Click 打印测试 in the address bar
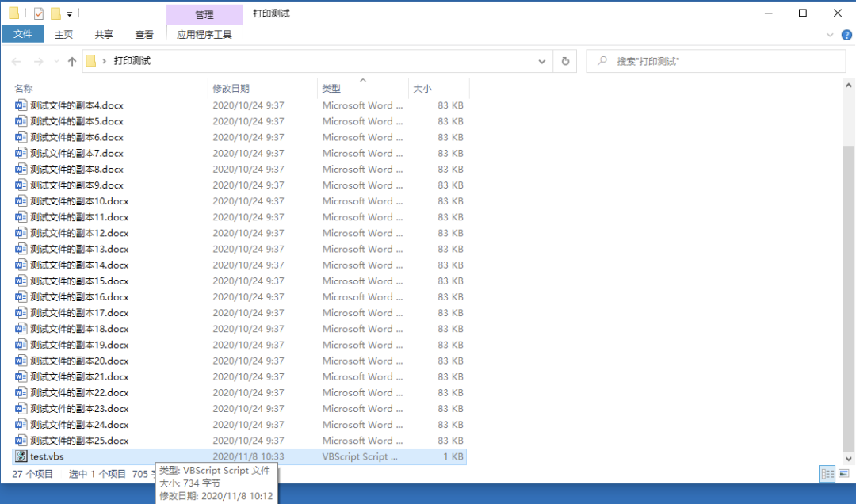This screenshot has width=856, height=504. (132, 60)
